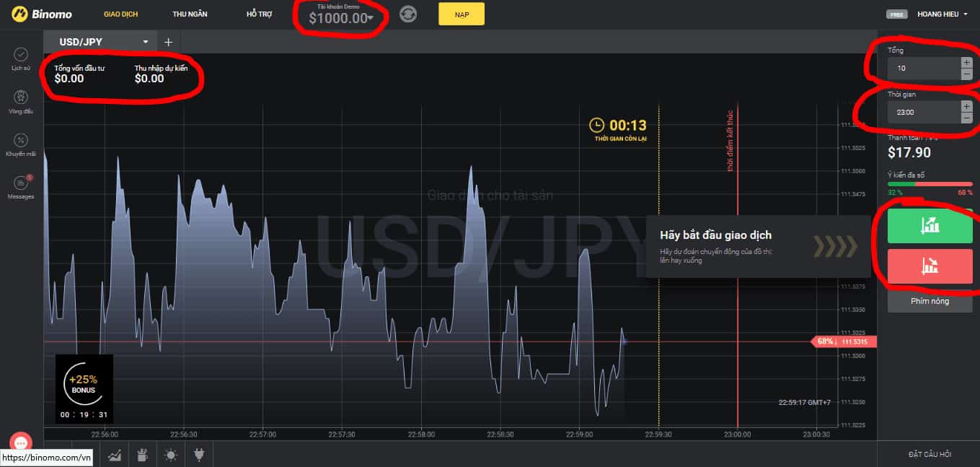
Task: Click the 22:59:17 GMT+7 timestamp
Action: point(805,403)
